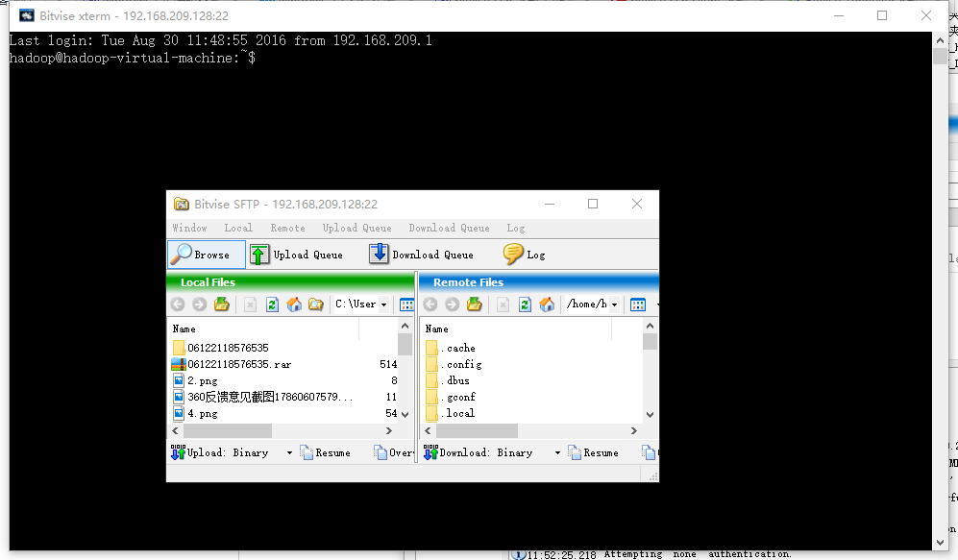Select remote folder .cache
Screen dimensions: 958x560
451,348
